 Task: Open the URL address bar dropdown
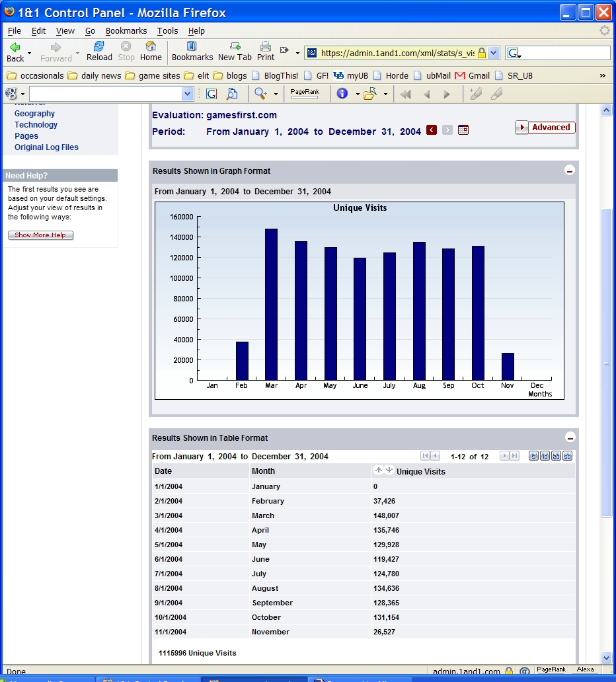pos(494,53)
